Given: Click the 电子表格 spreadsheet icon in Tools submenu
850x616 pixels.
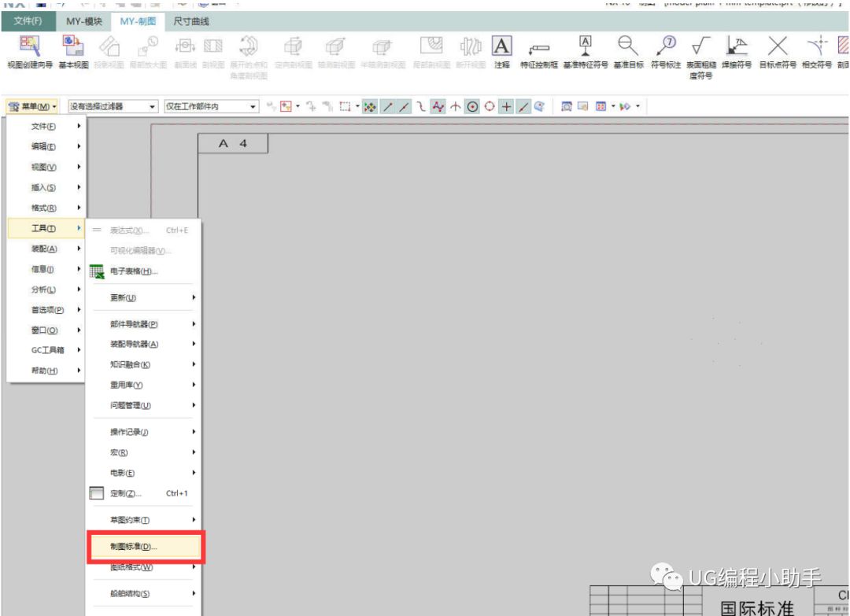Looking at the screenshot, I should click(97, 271).
